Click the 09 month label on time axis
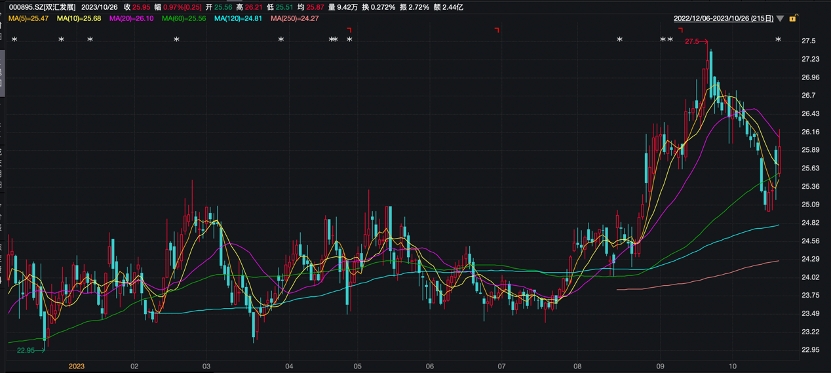The height and width of the screenshot is (374, 832). [x=660, y=366]
